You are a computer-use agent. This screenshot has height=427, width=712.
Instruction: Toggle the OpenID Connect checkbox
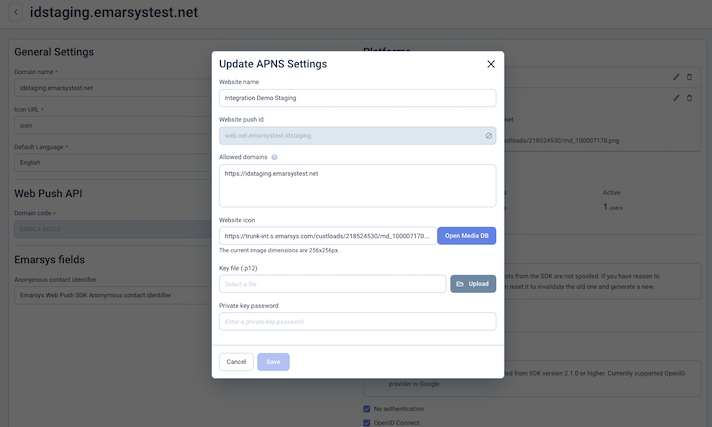click(367, 423)
